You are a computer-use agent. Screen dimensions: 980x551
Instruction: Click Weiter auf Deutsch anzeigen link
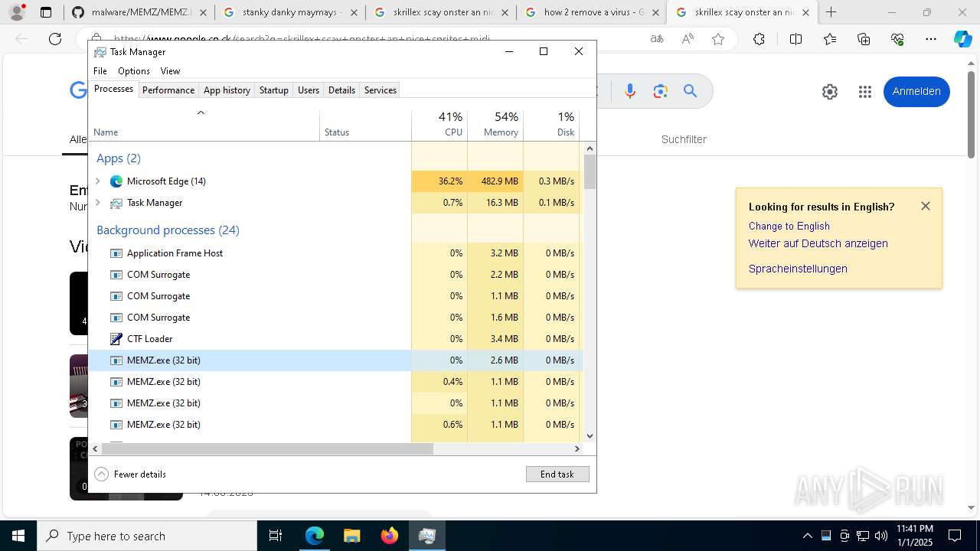(x=818, y=243)
